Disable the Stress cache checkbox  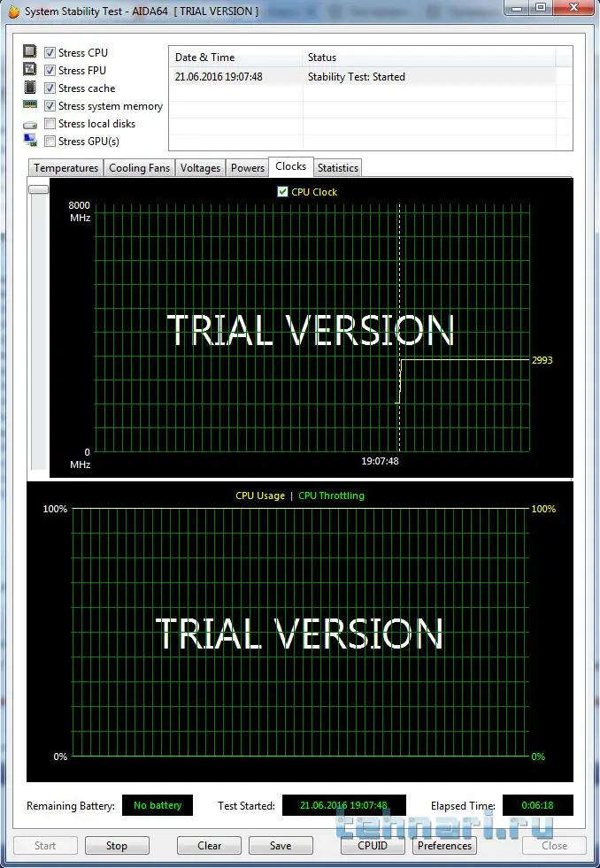pyautogui.click(x=50, y=88)
